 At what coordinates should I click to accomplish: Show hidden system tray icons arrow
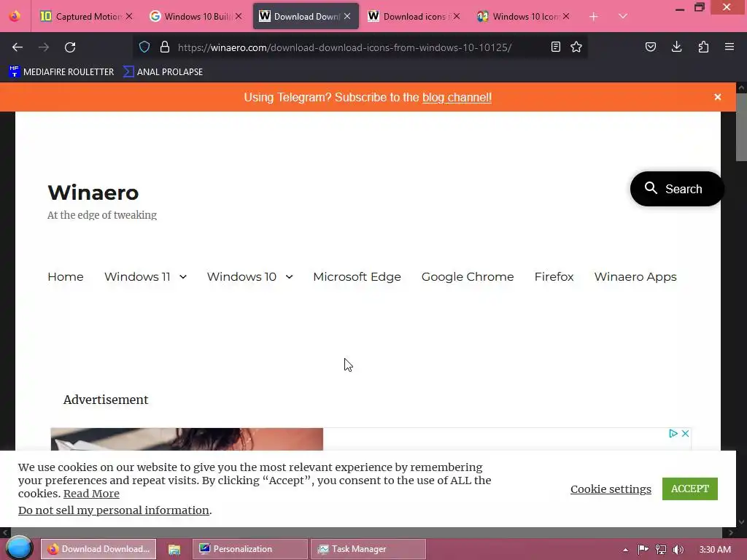point(625,550)
